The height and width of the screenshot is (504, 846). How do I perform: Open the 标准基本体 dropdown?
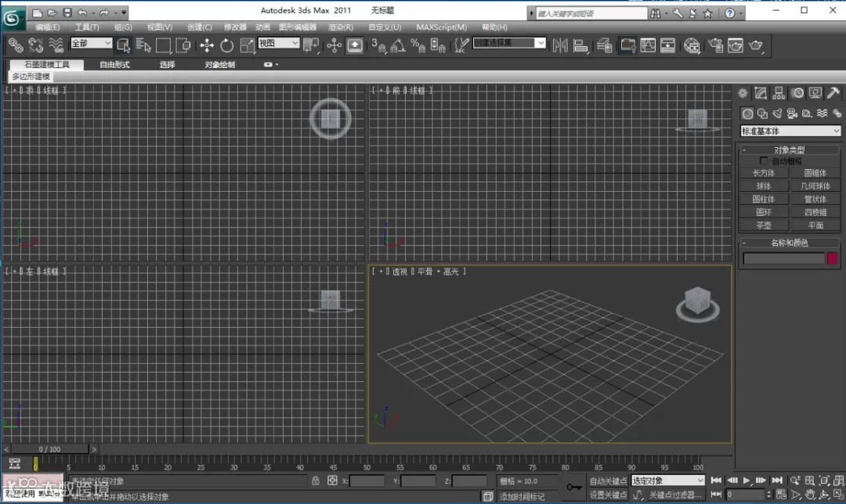(790, 131)
